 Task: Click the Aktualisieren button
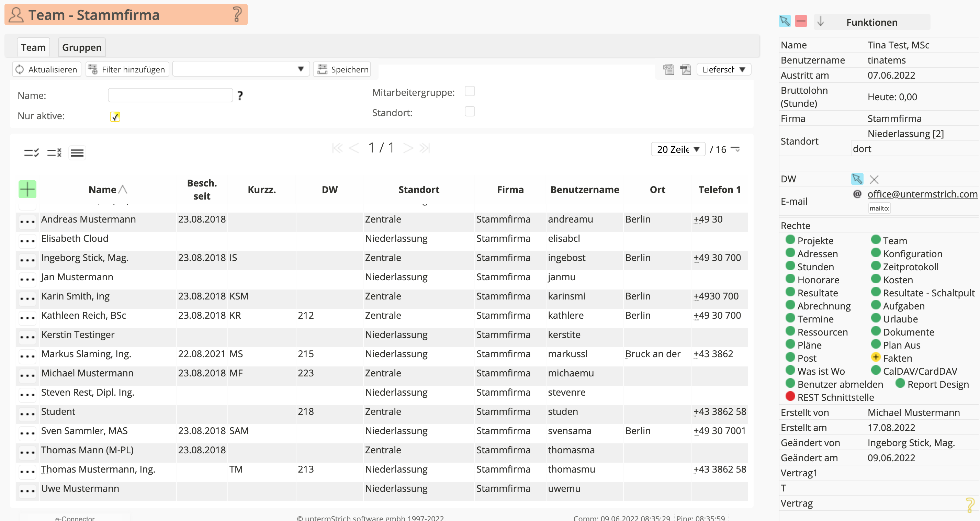[x=47, y=70]
